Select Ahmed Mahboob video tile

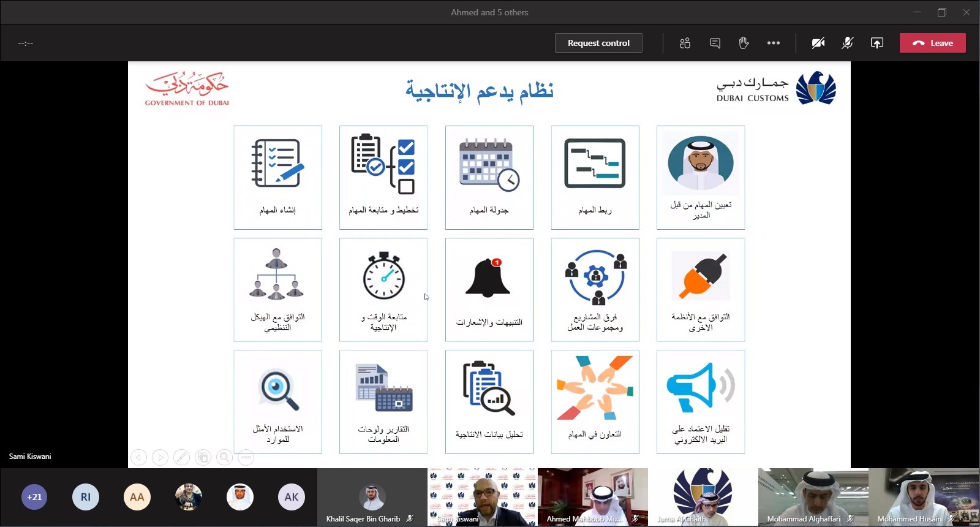[593, 498]
